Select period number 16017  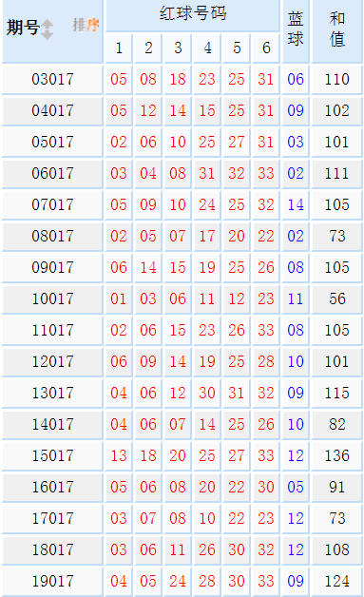click(52, 487)
